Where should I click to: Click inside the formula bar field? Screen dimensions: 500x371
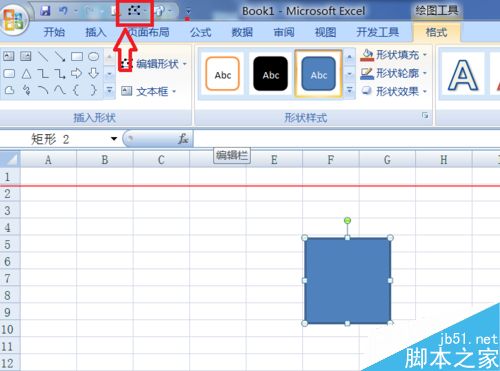347,139
